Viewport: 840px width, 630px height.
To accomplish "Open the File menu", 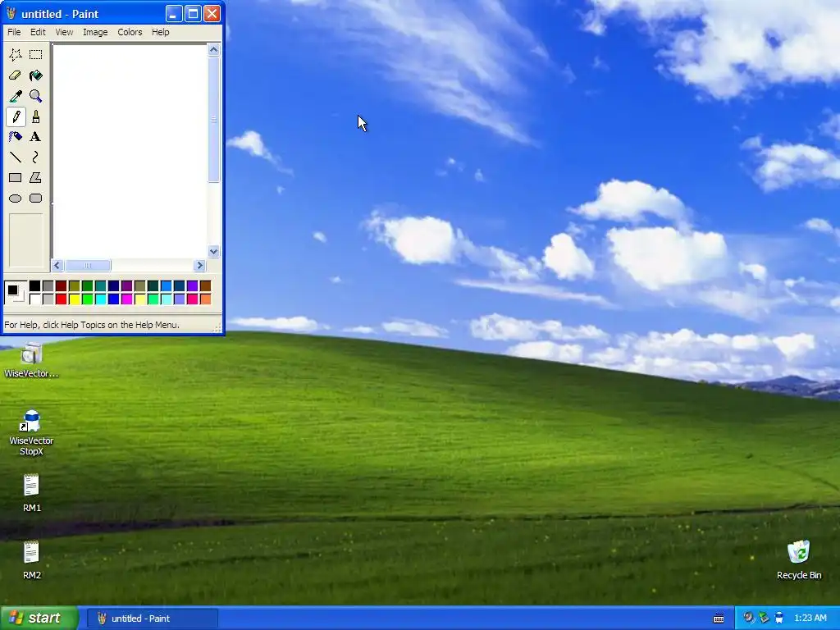I will point(14,32).
